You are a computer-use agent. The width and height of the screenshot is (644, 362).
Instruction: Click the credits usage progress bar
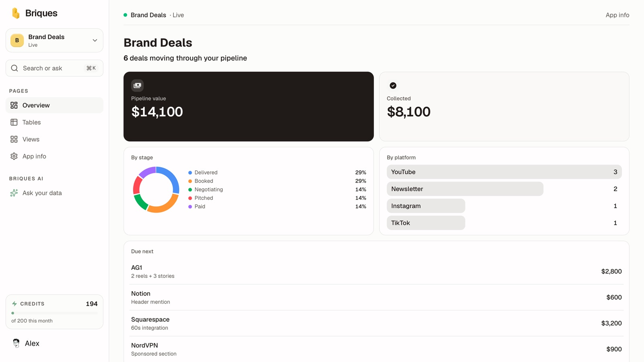pos(54,313)
